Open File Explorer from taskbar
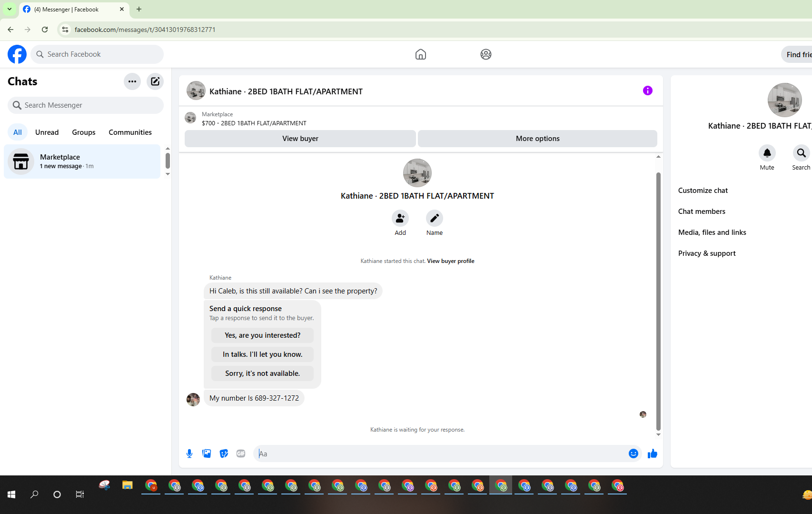 point(127,485)
